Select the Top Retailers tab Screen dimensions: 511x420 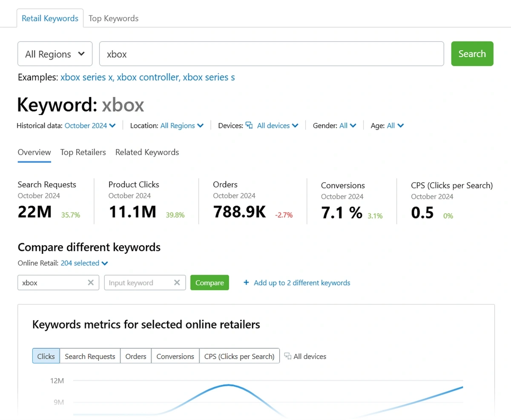pos(83,152)
